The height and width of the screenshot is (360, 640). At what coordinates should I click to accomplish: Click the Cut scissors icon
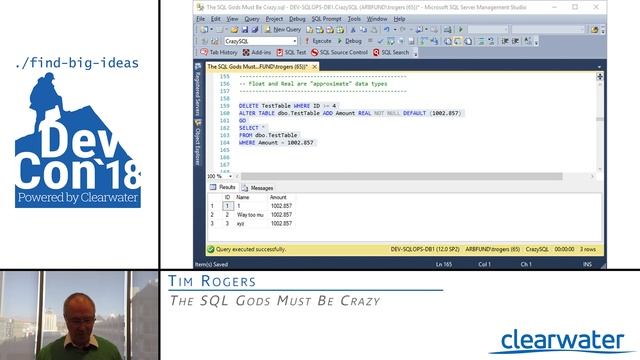[353, 29]
